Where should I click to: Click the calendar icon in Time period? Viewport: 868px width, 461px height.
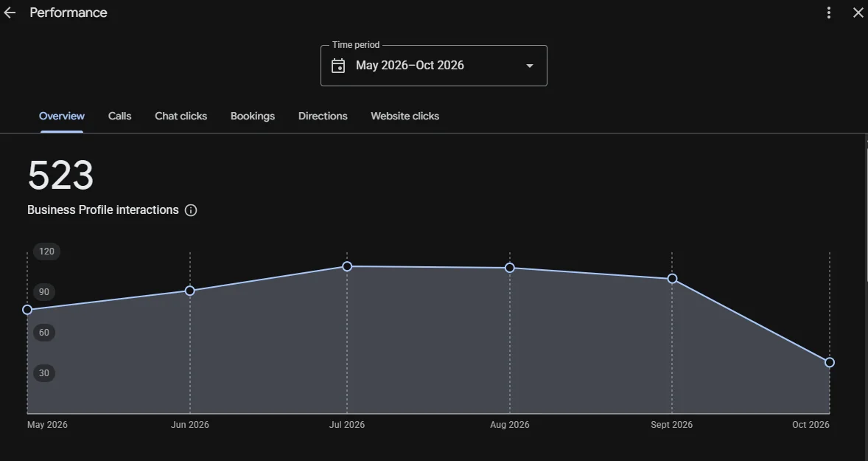(x=338, y=66)
